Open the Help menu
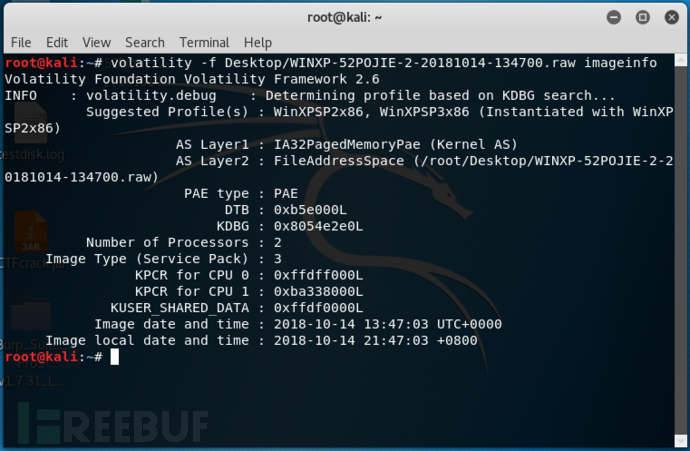 pyautogui.click(x=258, y=43)
